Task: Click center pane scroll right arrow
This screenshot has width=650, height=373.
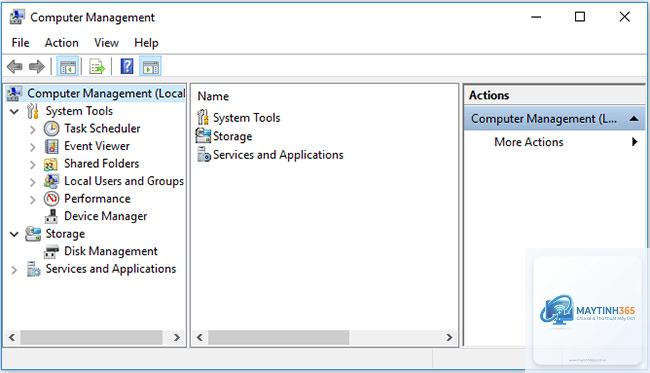Action: click(449, 337)
